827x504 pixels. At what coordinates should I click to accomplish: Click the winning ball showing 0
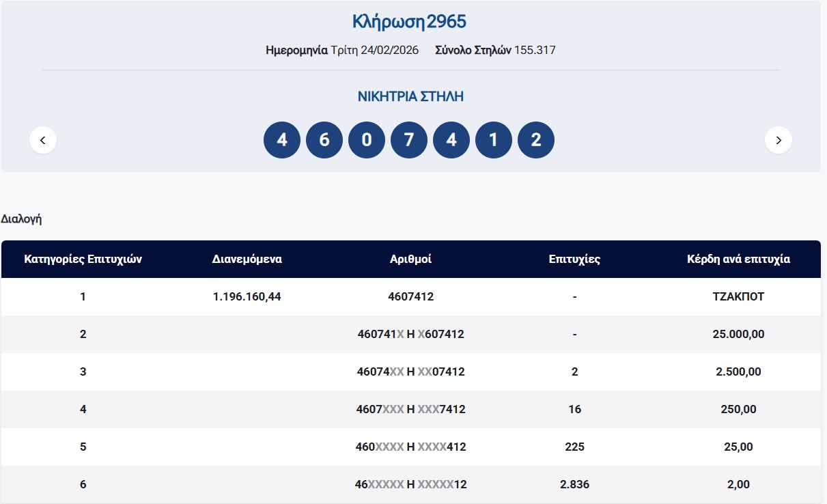click(x=367, y=140)
